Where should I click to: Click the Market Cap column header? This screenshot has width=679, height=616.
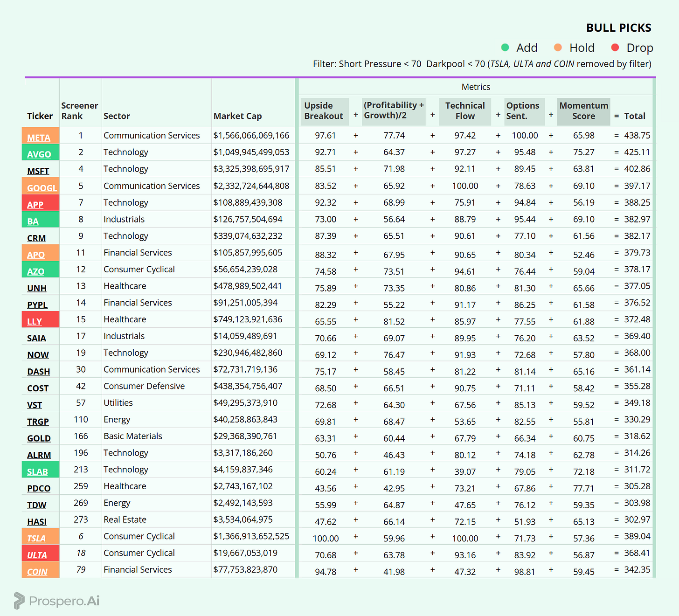tap(237, 116)
